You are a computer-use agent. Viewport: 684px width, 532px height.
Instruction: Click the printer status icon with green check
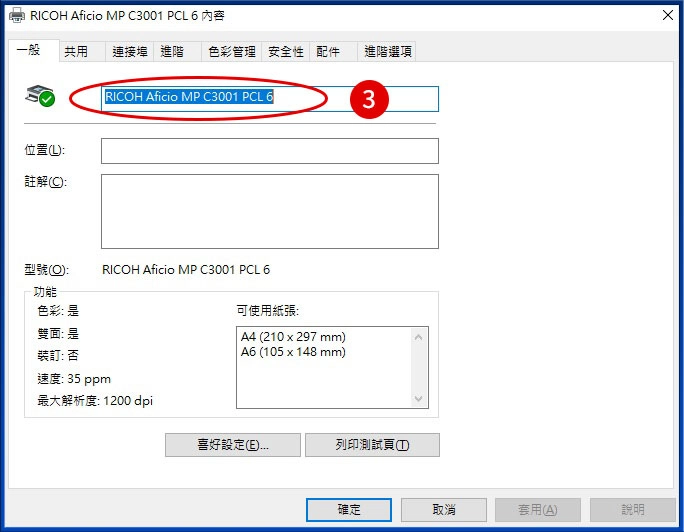pyautogui.click(x=40, y=95)
